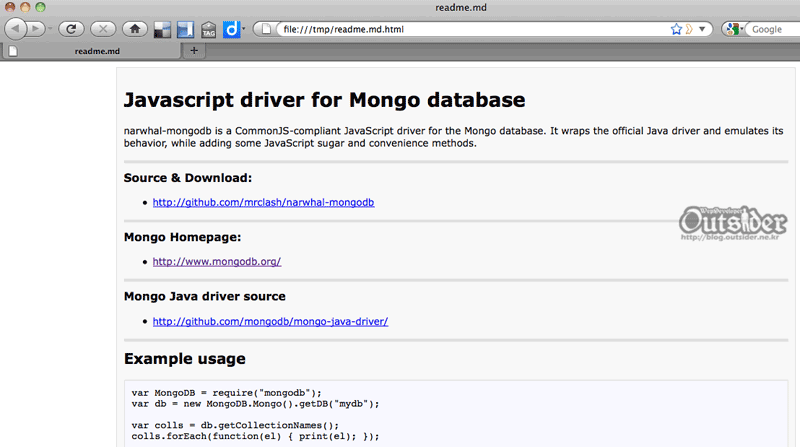Image resolution: width=800 pixels, height=447 pixels.
Task: Click the code line 'var colls = db.getCollectionNames();'
Action: click(x=235, y=425)
